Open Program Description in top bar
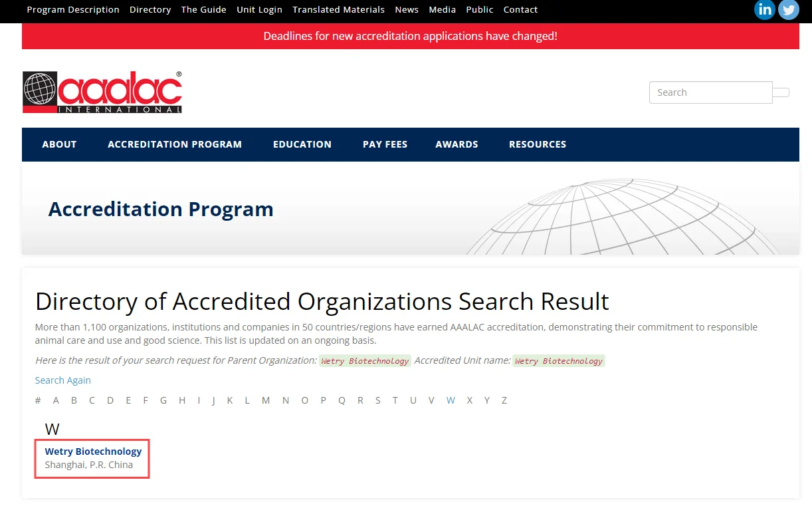The image size is (812, 512). 73,9
